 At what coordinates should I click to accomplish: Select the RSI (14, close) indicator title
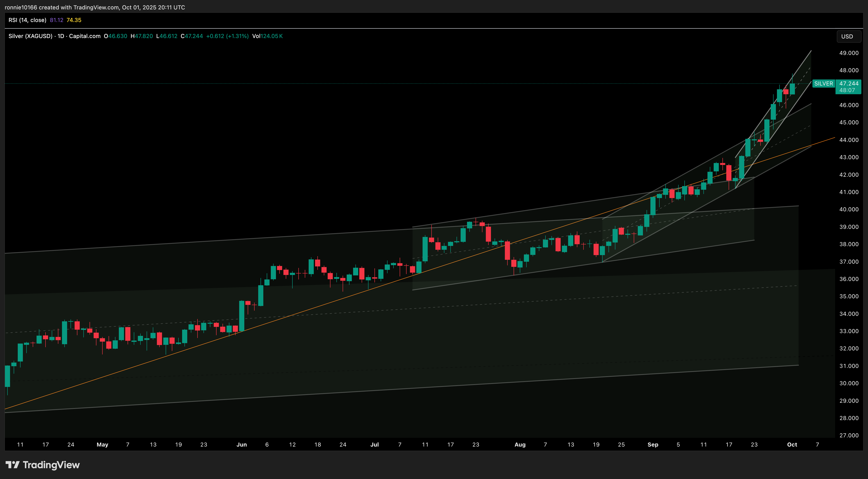tap(27, 20)
